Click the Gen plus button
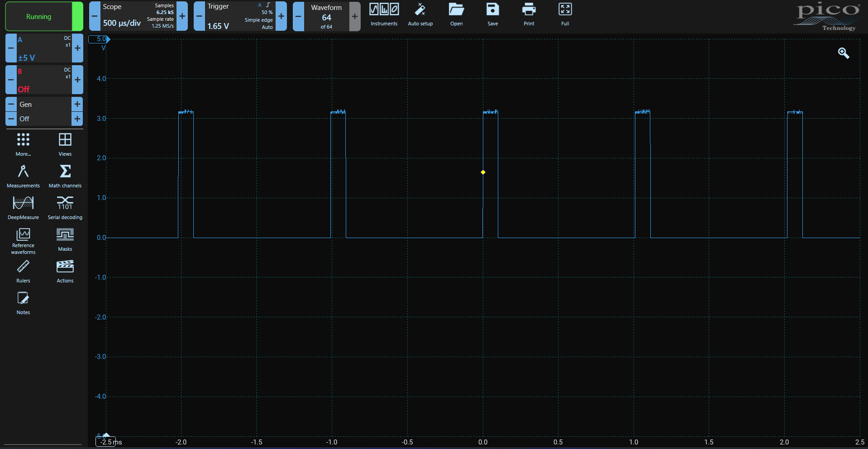Viewport: 868px width, 449px height. pyautogui.click(x=77, y=104)
